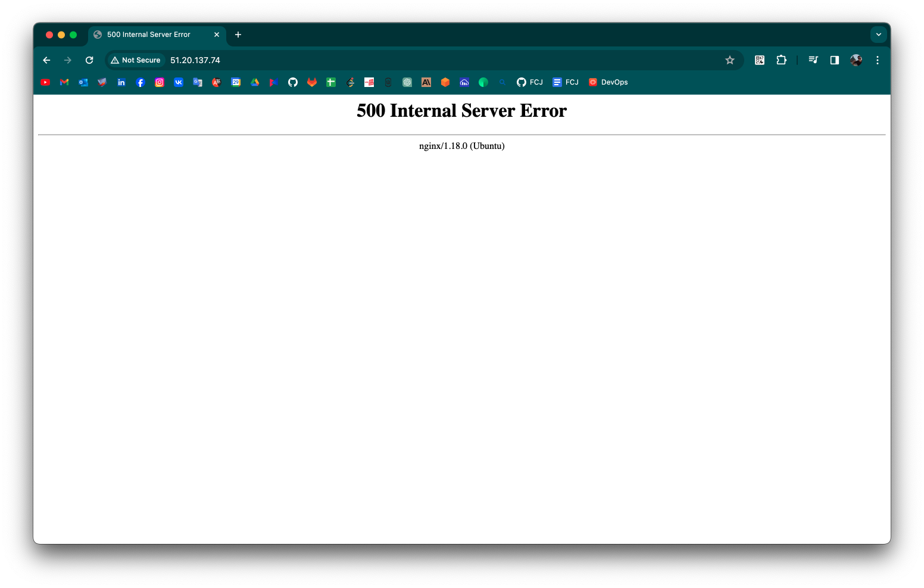This screenshot has width=924, height=588.
Task: Bookmark this page with the star
Action: [730, 60]
